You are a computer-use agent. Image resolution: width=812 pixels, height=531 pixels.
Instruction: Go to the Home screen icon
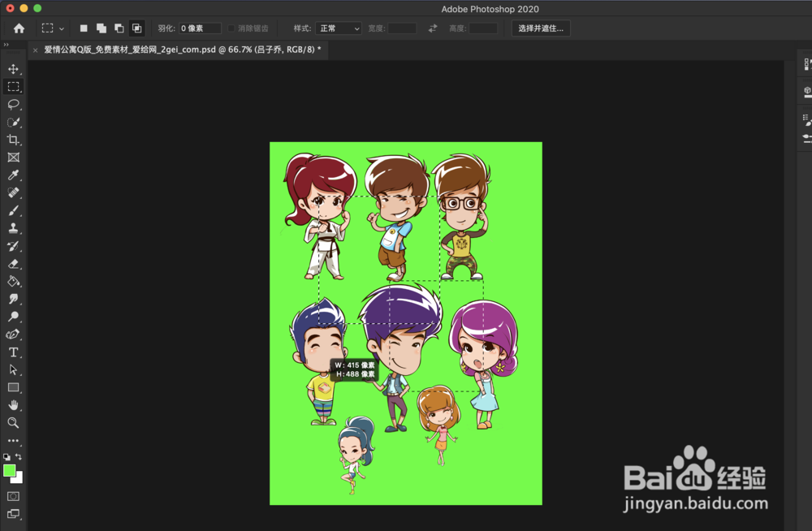click(19, 28)
